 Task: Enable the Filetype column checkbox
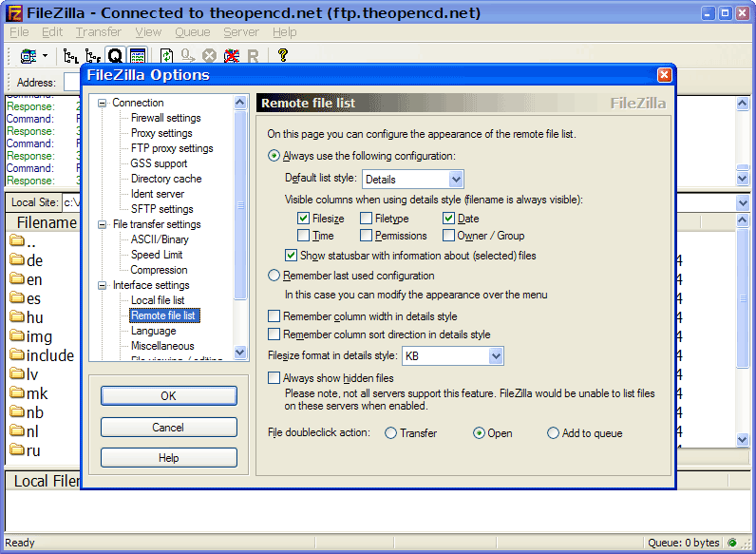click(366, 219)
